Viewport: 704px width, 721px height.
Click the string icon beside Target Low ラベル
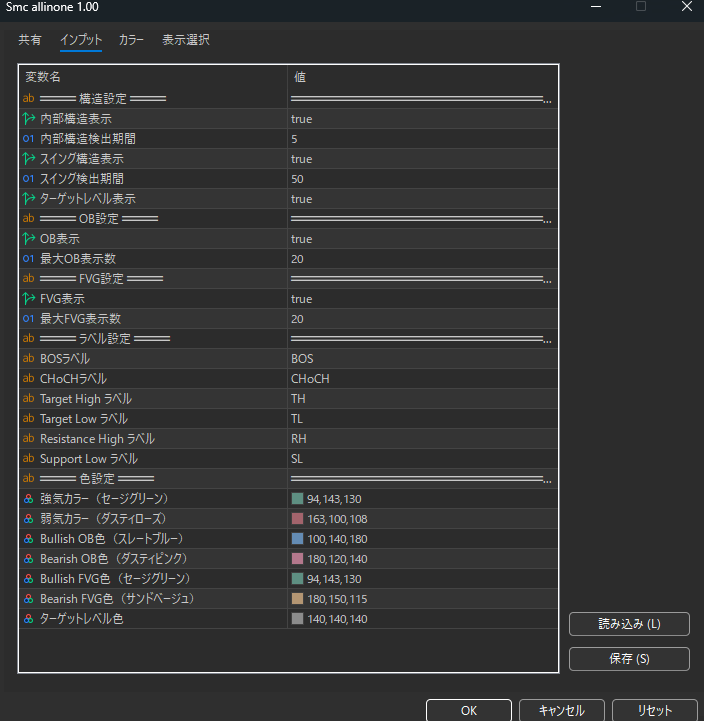pyautogui.click(x=29, y=418)
